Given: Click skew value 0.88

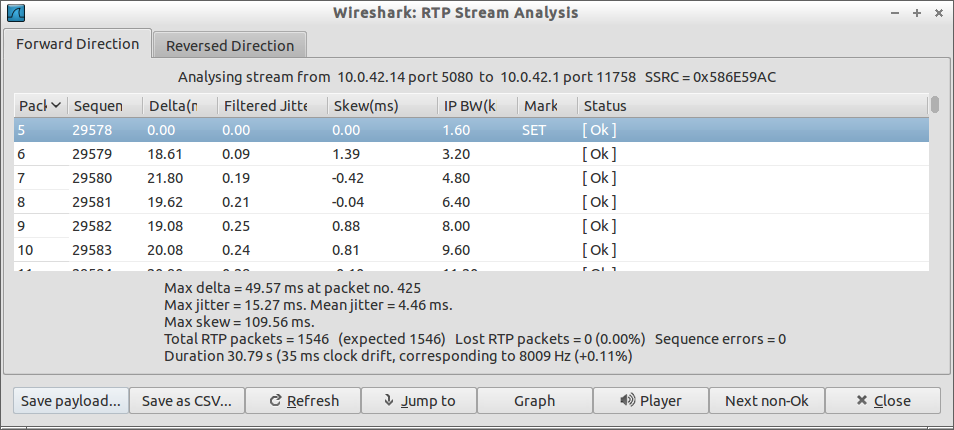Looking at the screenshot, I should pyautogui.click(x=346, y=226).
